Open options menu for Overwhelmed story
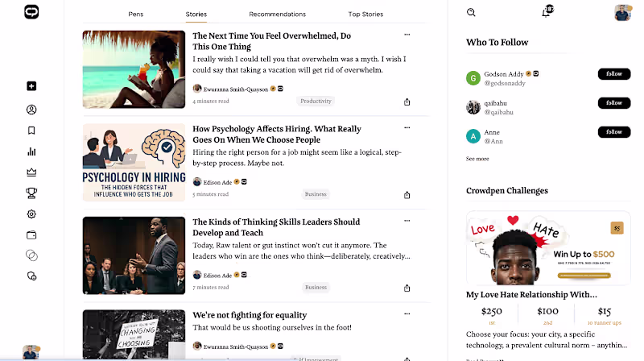Image resolution: width=644 pixels, height=361 pixels. pos(407,35)
